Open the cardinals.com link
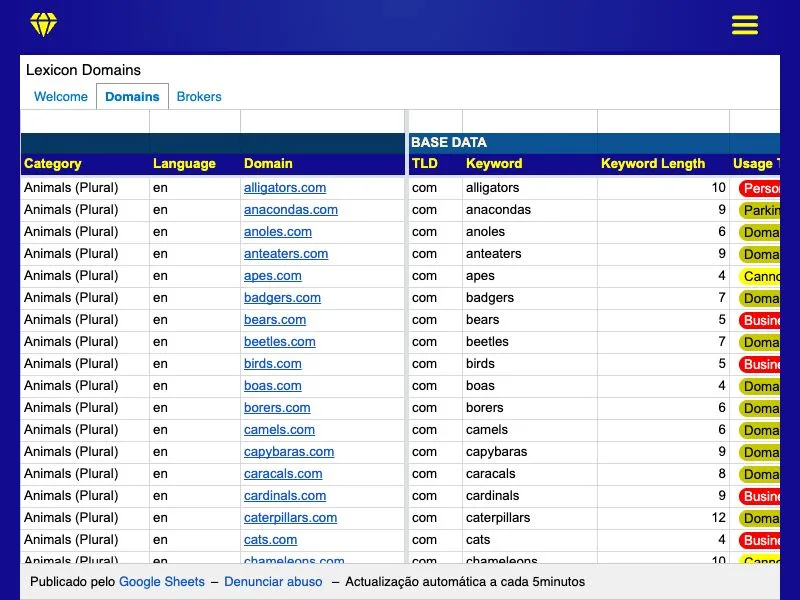This screenshot has height=600, width=800. point(285,495)
